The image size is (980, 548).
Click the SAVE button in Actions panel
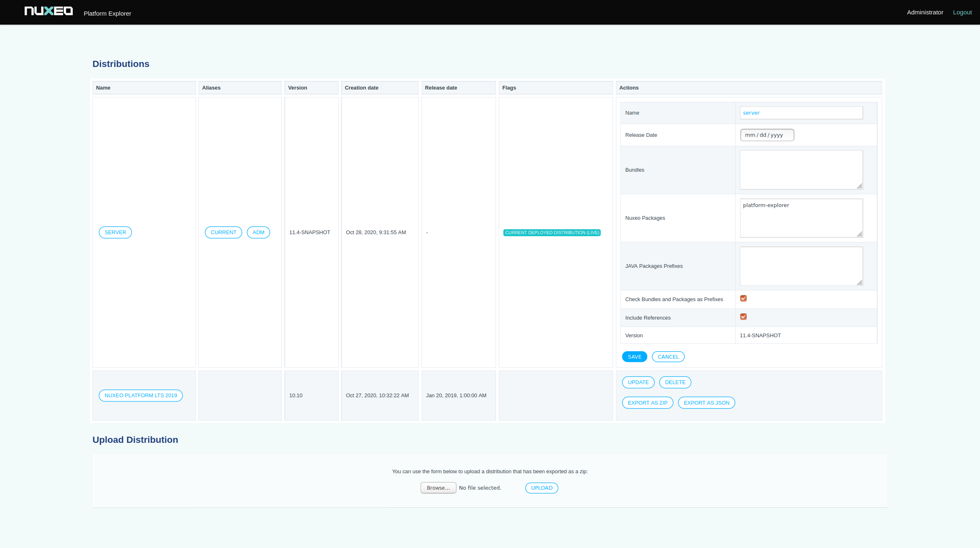(634, 356)
